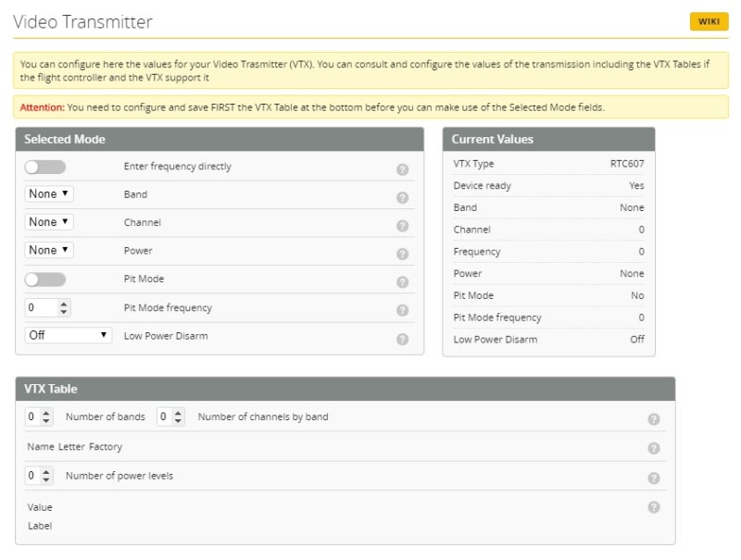Click the Number of channels by band field
This screenshot has width=741, height=560.
[167, 417]
